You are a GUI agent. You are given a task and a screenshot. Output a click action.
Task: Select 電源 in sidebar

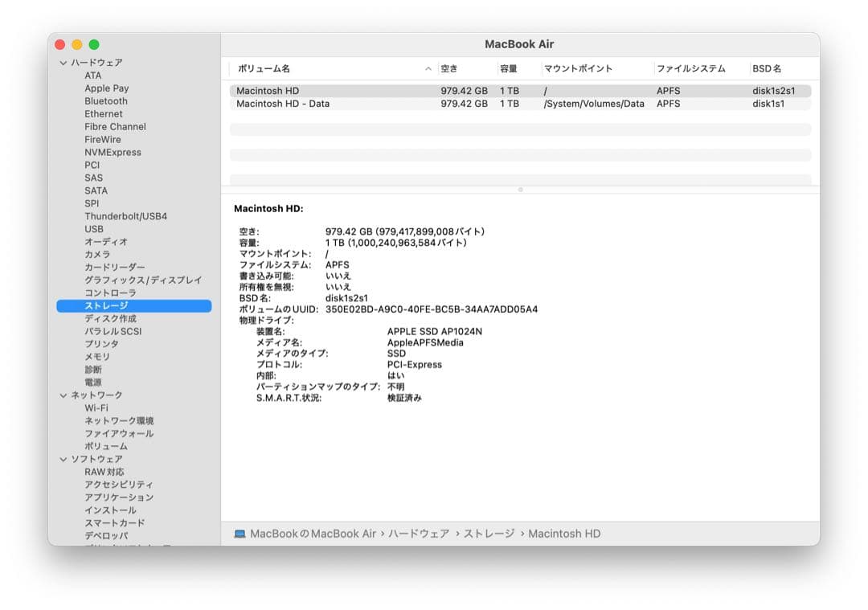point(93,383)
